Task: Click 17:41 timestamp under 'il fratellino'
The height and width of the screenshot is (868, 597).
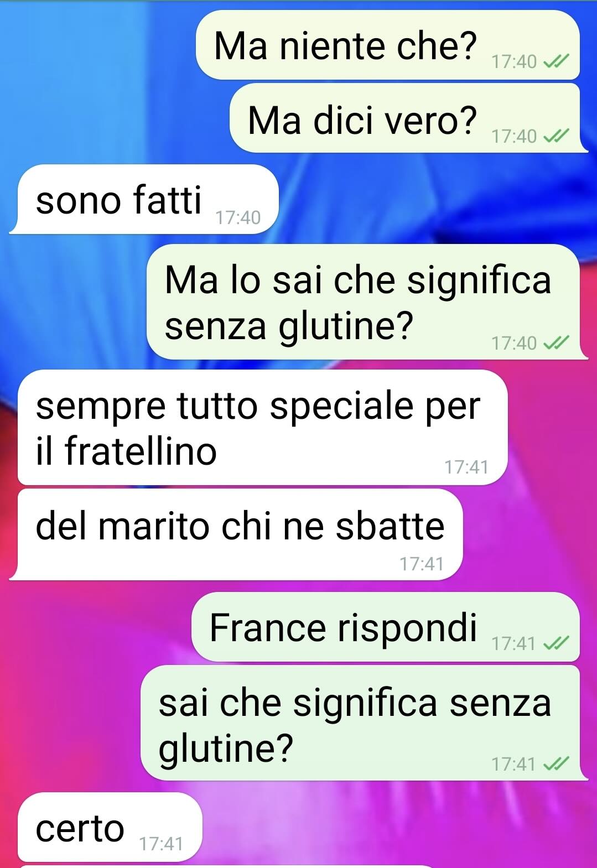Action: (x=466, y=467)
